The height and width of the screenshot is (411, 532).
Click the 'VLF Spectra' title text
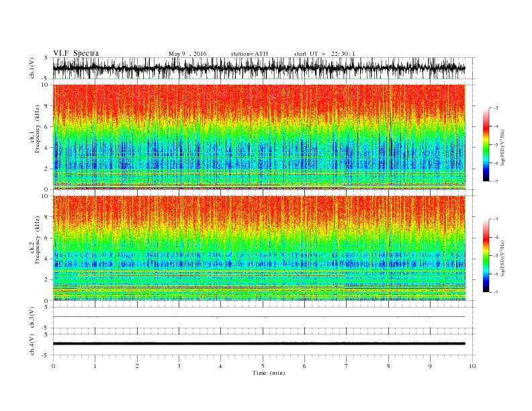(76, 53)
